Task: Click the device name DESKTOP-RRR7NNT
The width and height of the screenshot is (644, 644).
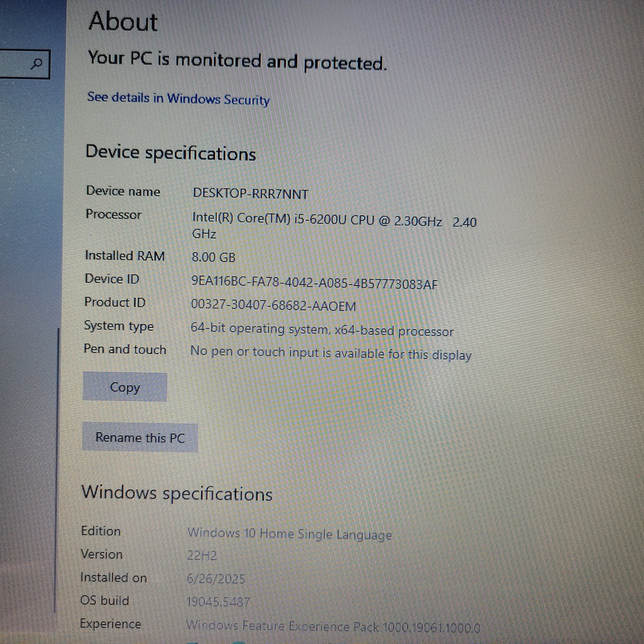Action: click(250, 193)
